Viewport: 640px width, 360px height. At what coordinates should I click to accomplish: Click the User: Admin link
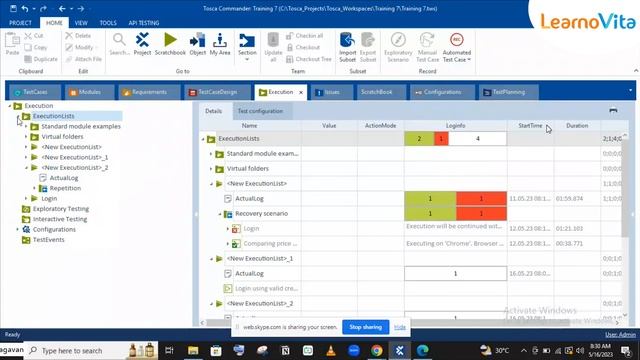pyautogui.click(x=620, y=334)
